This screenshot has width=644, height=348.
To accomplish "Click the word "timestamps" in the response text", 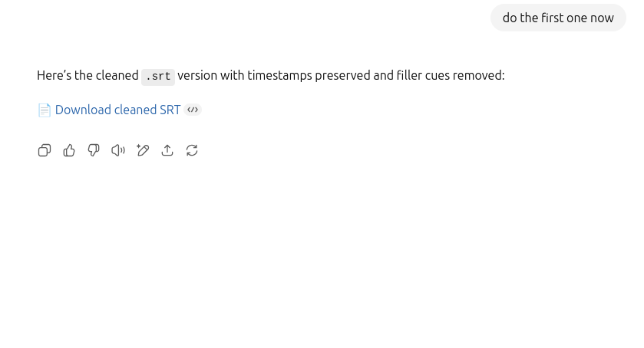I will pos(279,76).
